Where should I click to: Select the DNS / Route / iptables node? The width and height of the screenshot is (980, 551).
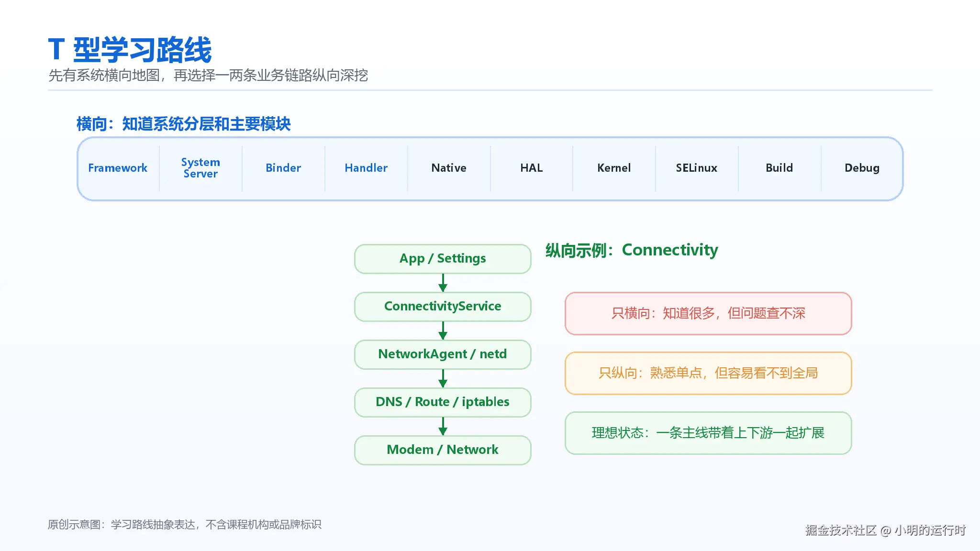click(443, 402)
